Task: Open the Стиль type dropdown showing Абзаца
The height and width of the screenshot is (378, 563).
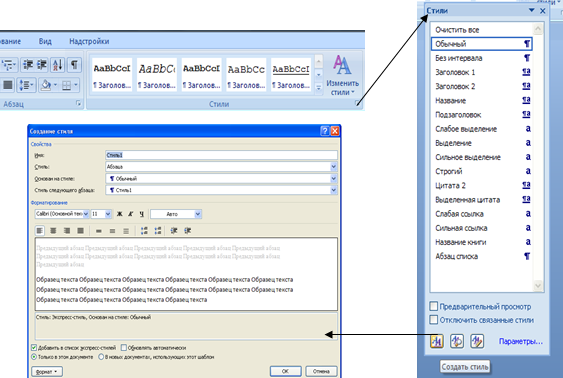Action: click(x=333, y=167)
